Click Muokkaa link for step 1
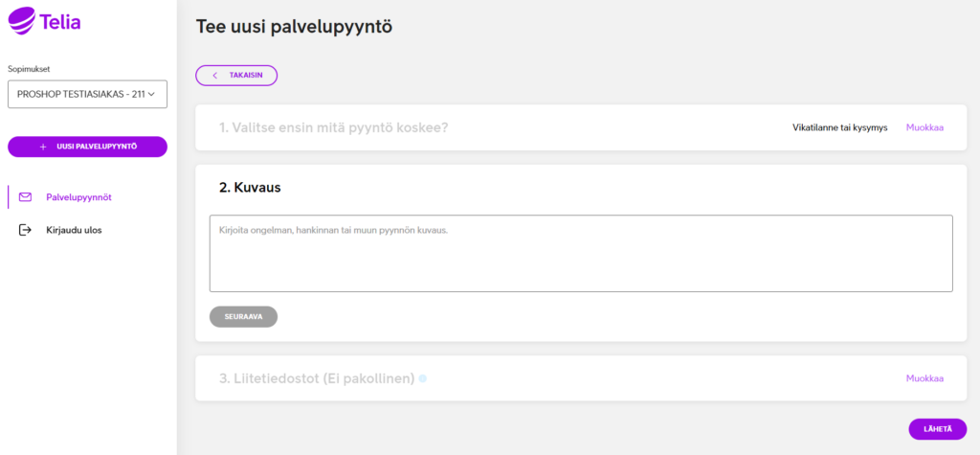980x455 pixels. coord(925,127)
